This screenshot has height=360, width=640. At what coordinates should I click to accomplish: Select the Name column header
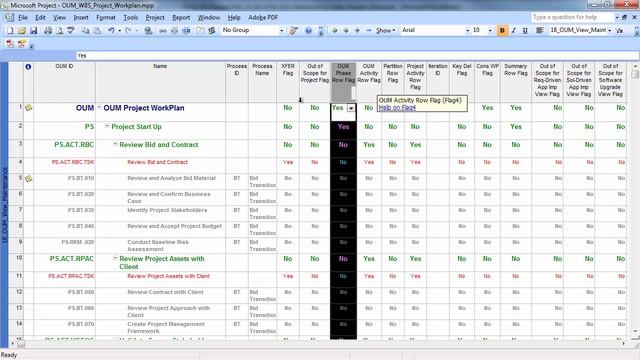[x=160, y=82]
